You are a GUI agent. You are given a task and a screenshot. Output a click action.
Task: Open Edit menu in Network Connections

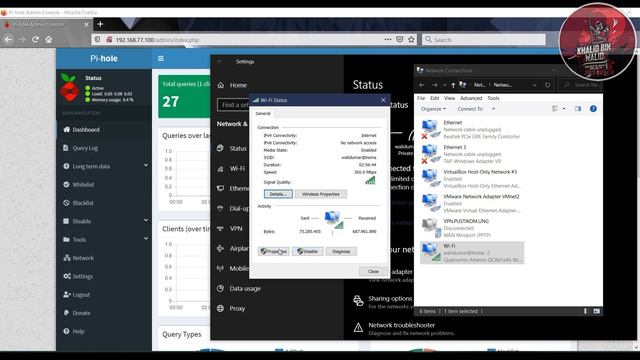(x=435, y=98)
